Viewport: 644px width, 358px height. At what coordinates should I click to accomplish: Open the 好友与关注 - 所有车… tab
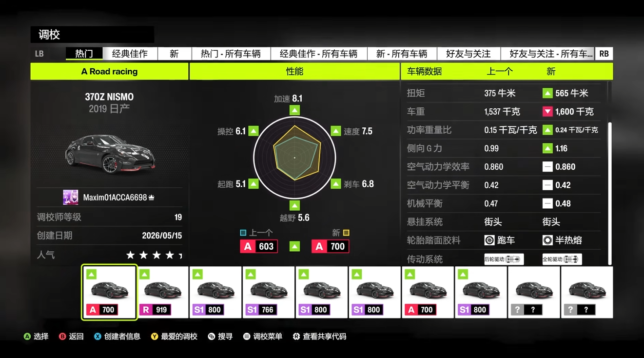[548, 54]
